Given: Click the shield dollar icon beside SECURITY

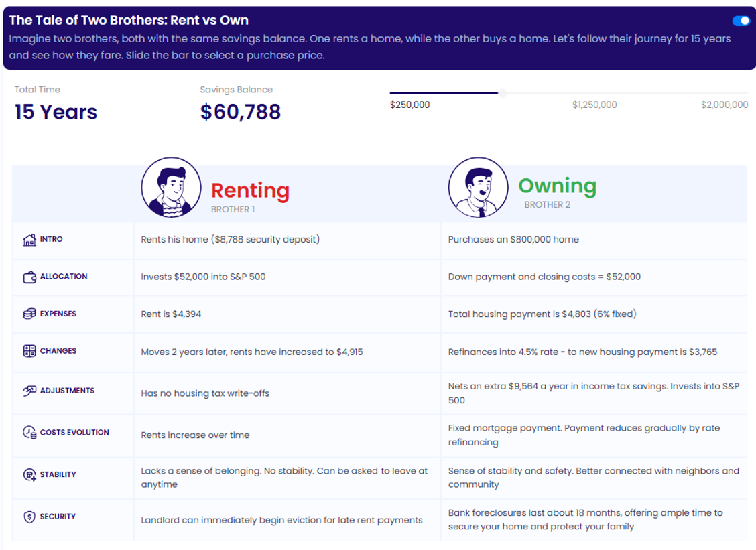Looking at the screenshot, I should 29,517.
